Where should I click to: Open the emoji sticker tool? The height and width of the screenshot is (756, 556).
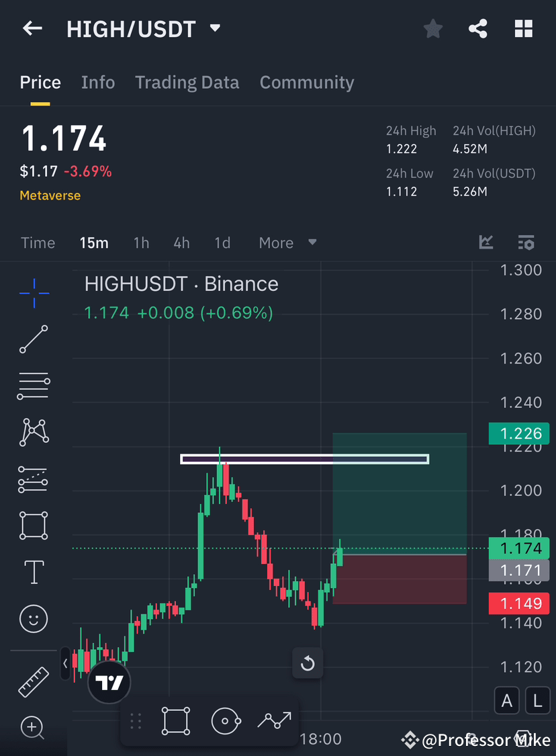click(x=34, y=619)
